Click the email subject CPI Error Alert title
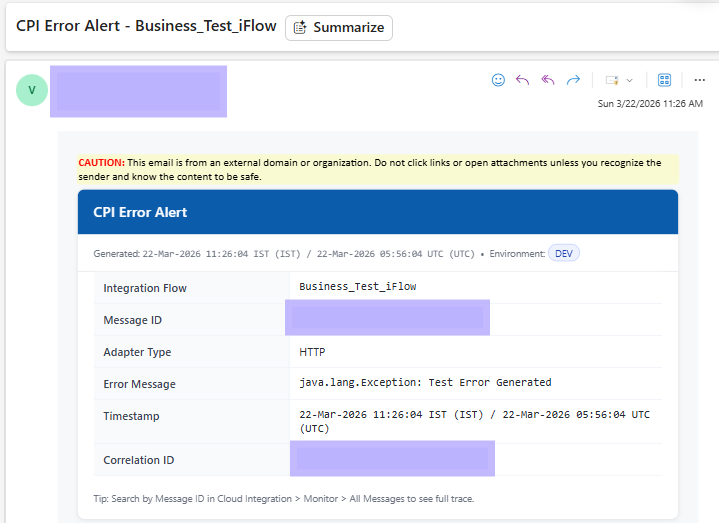719x523 pixels. [x=146, y=26]
